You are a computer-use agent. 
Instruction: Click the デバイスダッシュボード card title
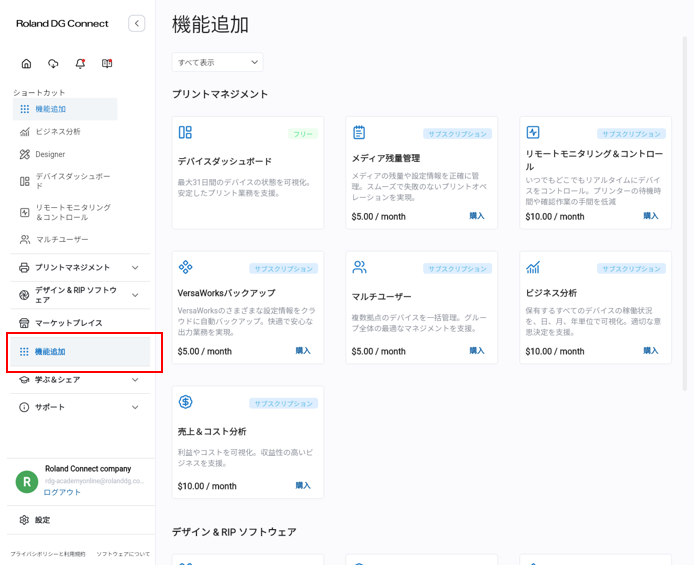click(225, 161)
